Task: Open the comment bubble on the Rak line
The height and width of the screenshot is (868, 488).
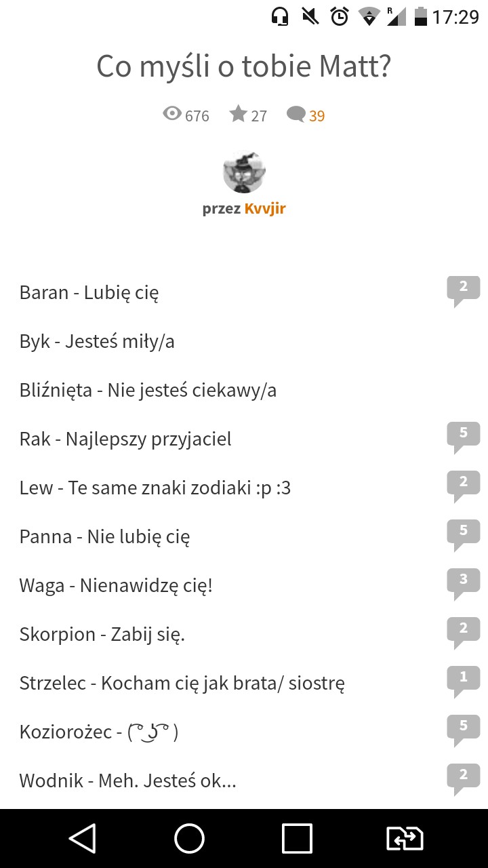Action: [463, 435]
